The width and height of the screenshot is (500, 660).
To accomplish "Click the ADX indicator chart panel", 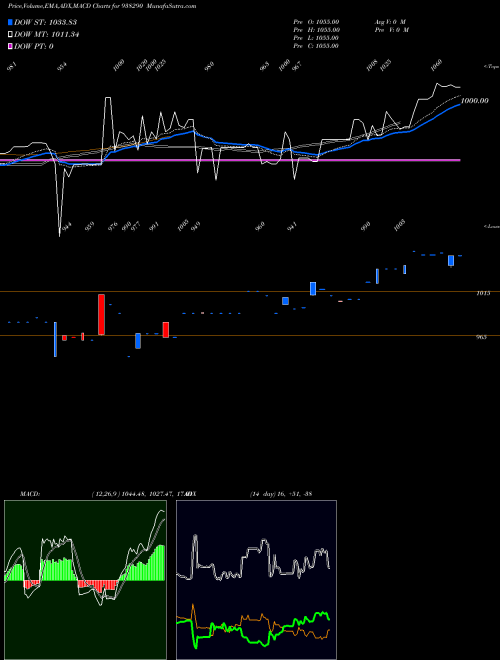I will 256,580.
